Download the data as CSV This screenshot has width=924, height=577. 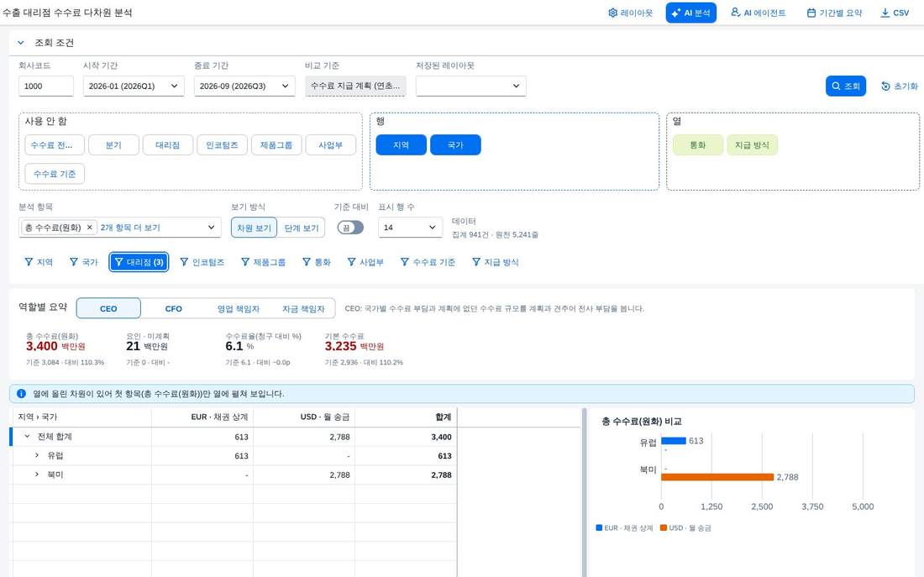click(895, 13)
